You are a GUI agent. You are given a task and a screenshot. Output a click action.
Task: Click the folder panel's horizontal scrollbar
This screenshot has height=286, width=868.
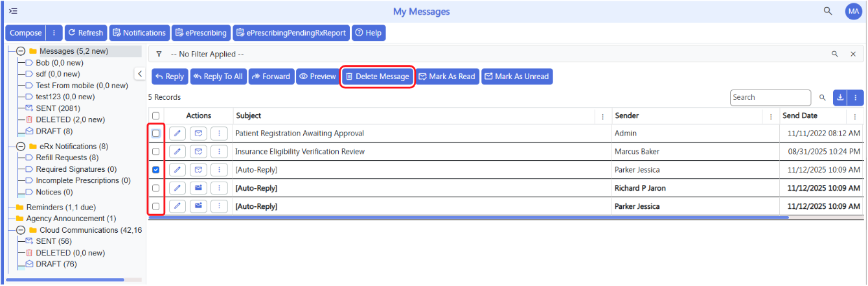tap(65, 280)
